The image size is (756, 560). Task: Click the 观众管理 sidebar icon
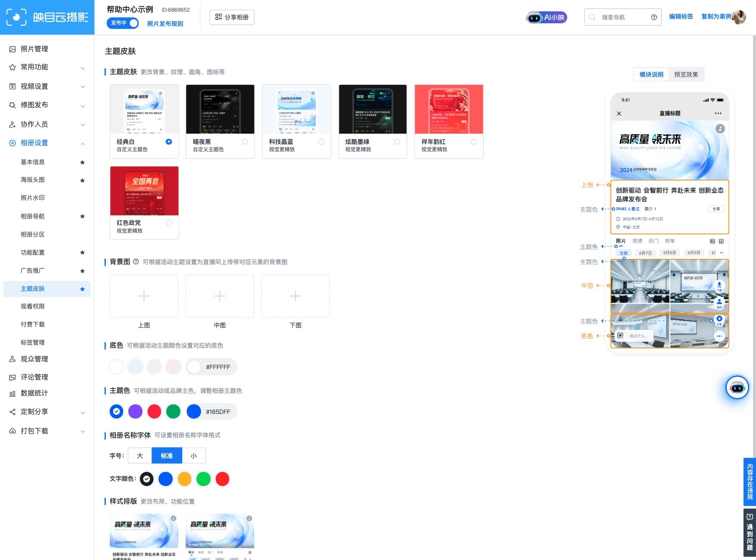(x=12, y=359)
